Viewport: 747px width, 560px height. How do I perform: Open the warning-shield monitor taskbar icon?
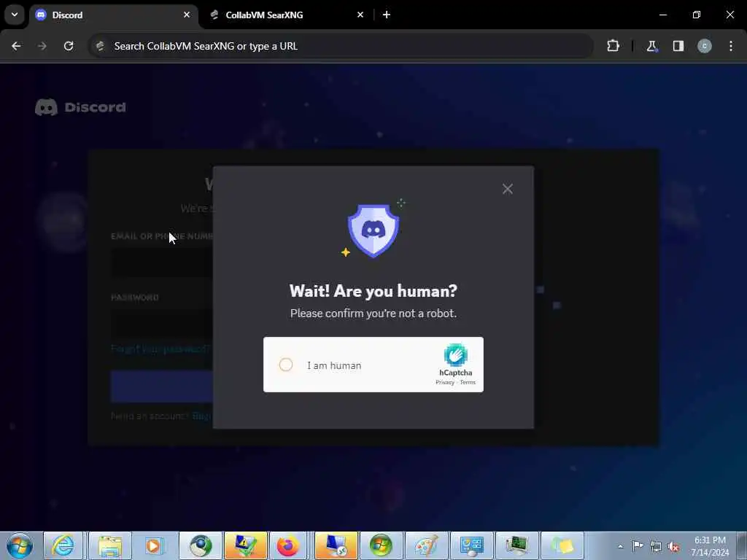click(246, 545)
